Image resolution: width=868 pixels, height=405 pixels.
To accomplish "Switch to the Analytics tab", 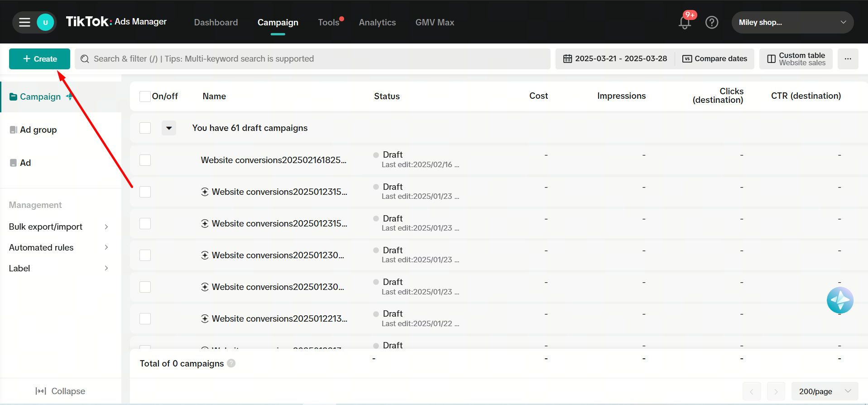I will (377, 22).
